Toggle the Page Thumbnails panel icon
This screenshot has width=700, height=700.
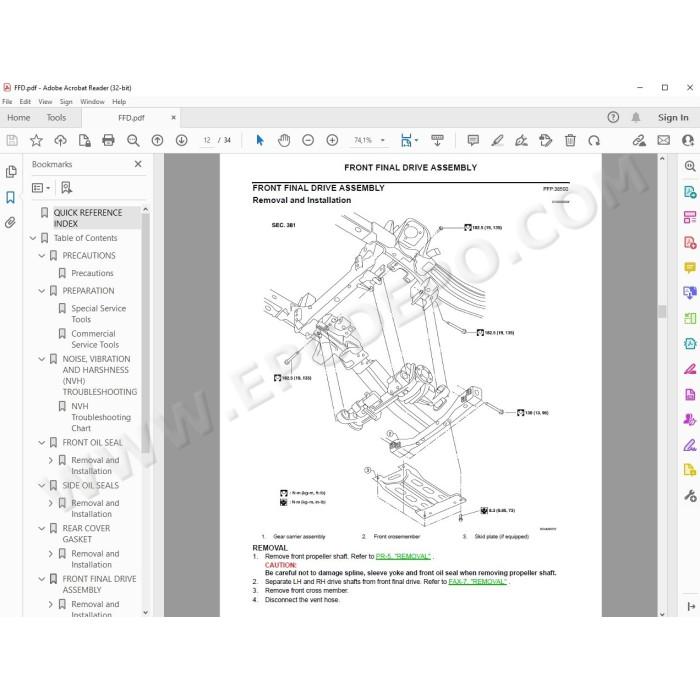coord(11,171)
